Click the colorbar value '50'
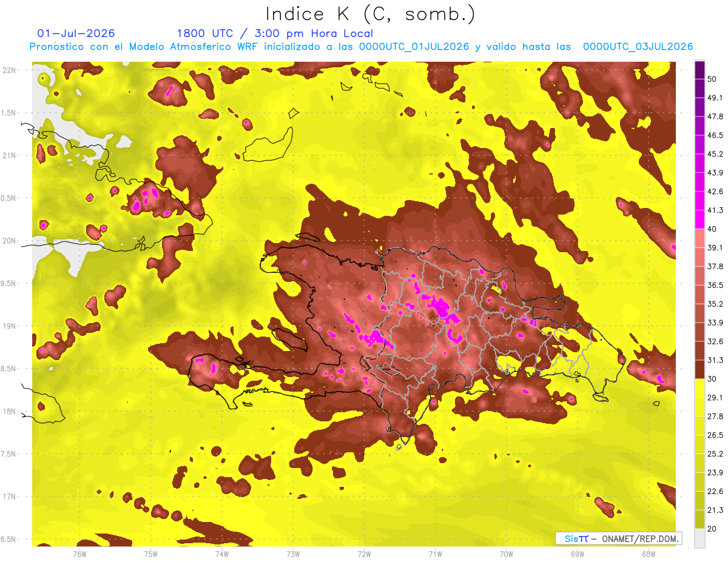This screenshot has width=728, height=562. (x=712, y=79)
